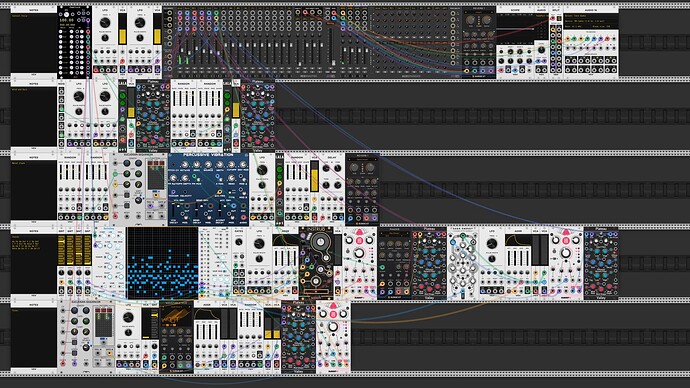
Task: Click the AUDIO 16 module title
Action: (591, 9)
